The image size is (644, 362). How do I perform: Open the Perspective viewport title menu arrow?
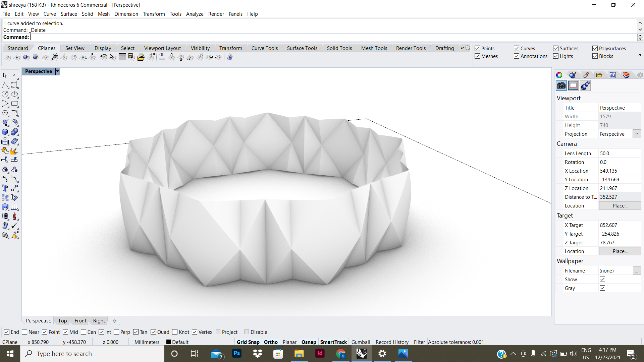coord(57,71)
